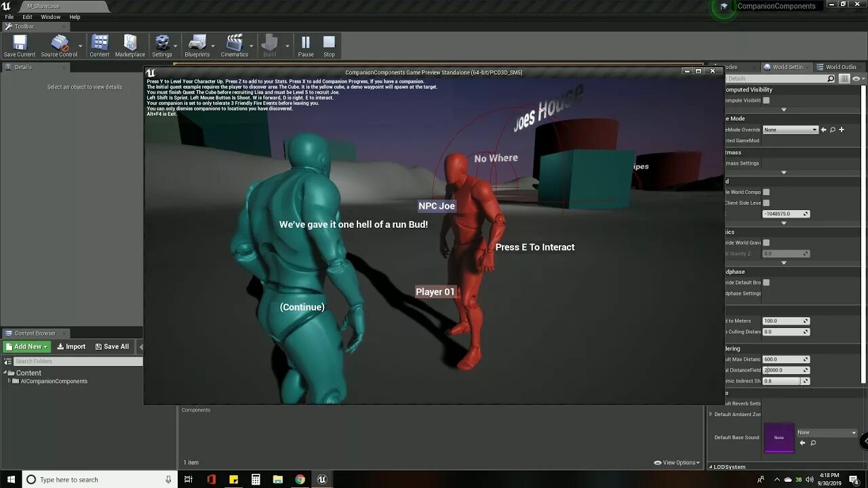The image size is (868, 488).
Task: Click Import in the Content Browser
Action: pos(71,346)
